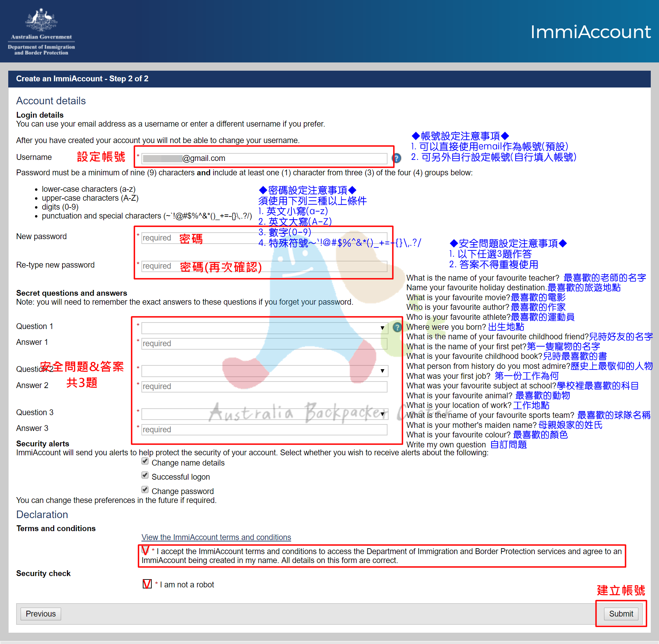659x644 pixels.
Task: Tick the I am not a robot checkbox
Action: (x=147, y=584)
